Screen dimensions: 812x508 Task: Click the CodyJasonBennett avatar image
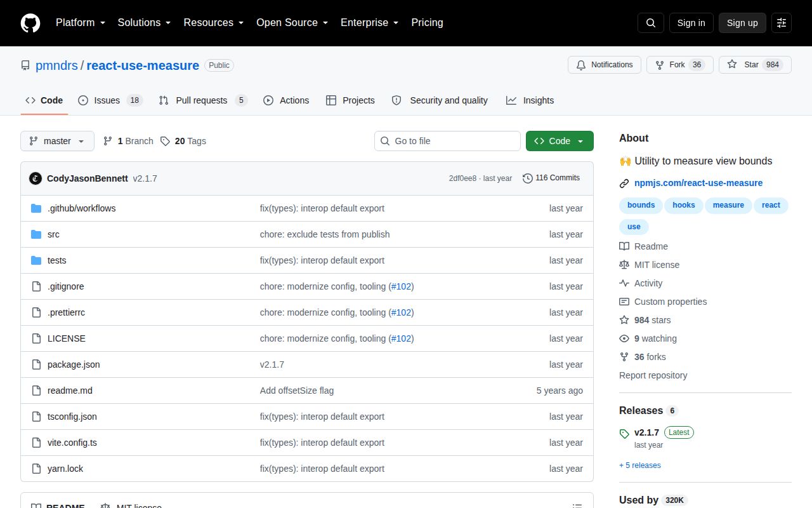(x=36, y=178)
